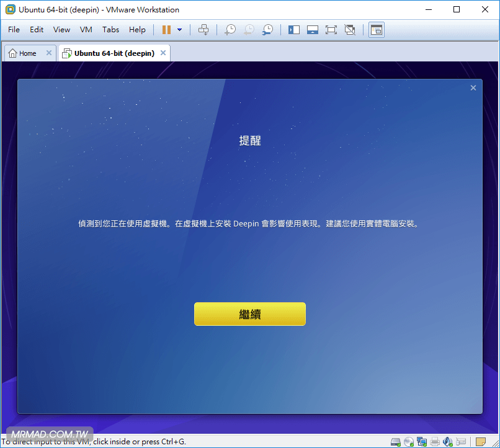The image size is (500, 448).
Task: Click the pause virtual machine icon
Action: tap(166, 30)
